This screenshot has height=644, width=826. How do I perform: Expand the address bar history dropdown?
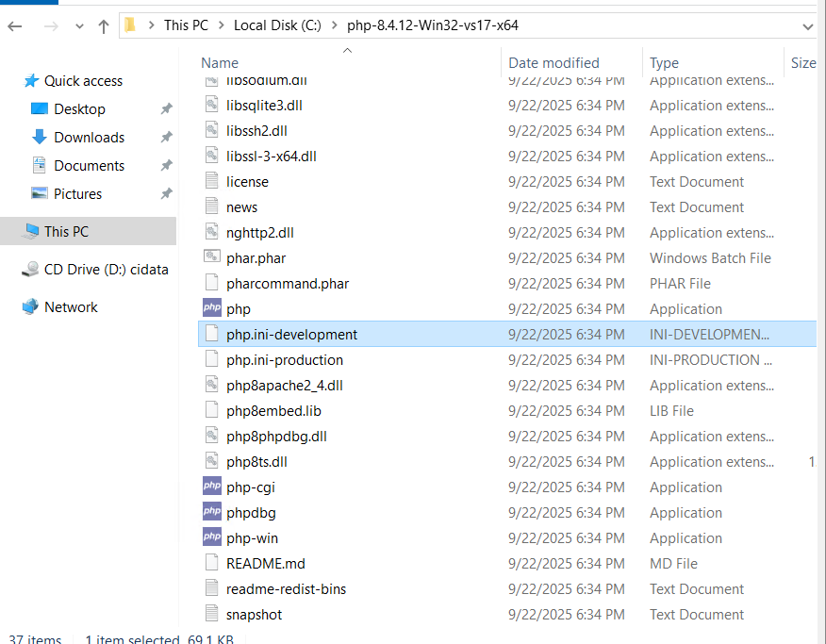(807, 25)
